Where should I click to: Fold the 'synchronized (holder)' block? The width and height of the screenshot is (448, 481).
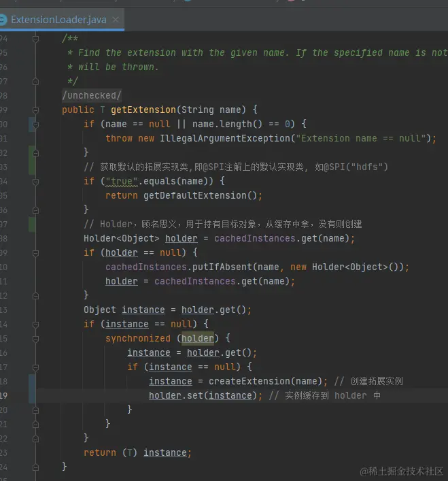coord(35,339)
